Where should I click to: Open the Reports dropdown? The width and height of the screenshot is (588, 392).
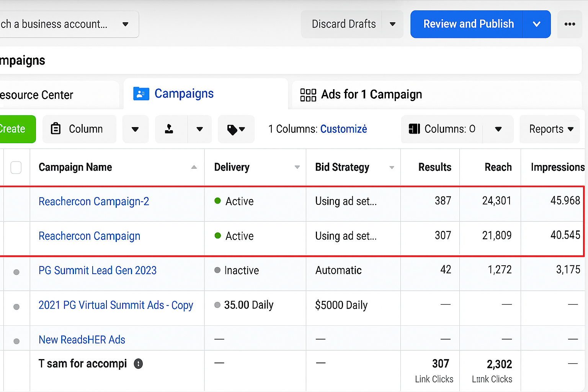tap(550, 129)
